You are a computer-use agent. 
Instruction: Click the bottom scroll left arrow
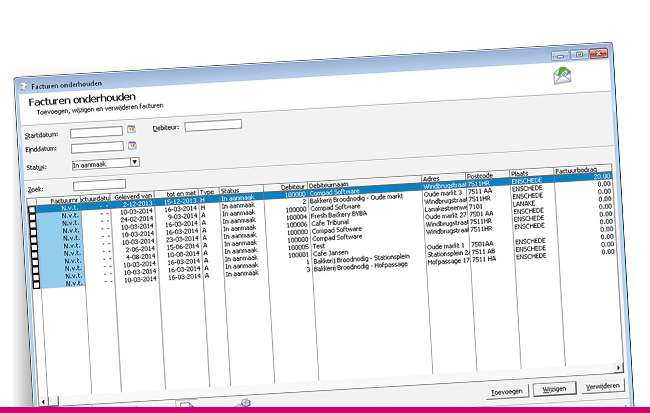click(43, 401)
